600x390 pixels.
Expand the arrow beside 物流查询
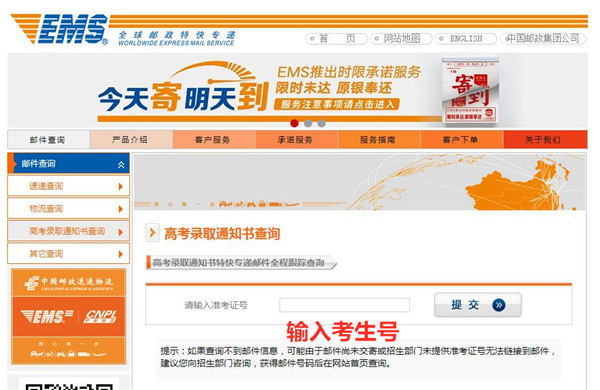[121, 209]
